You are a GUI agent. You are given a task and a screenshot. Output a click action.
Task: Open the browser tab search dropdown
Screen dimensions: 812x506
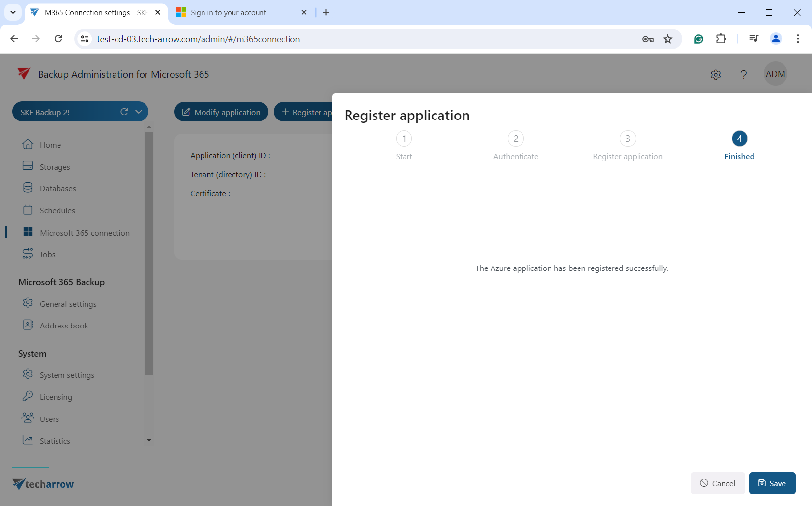[x=13, y=12]
